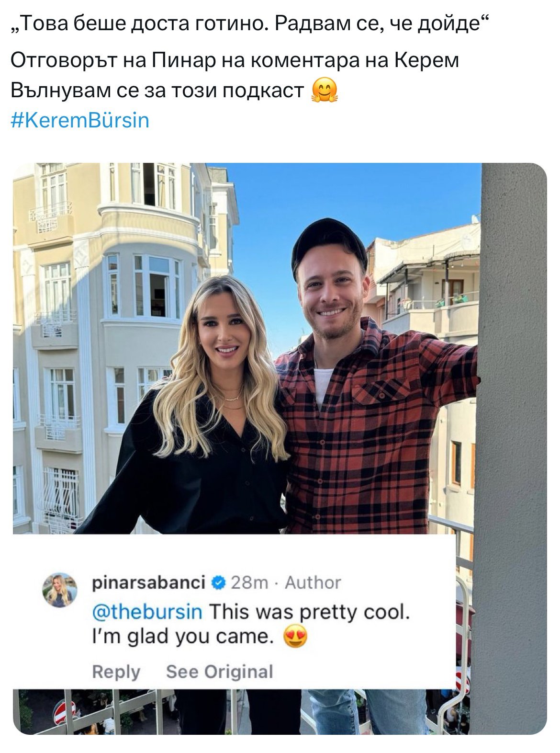Click the hugging face emoji in the tweet
Screen dimensions: 560x753
click(325, 91)
